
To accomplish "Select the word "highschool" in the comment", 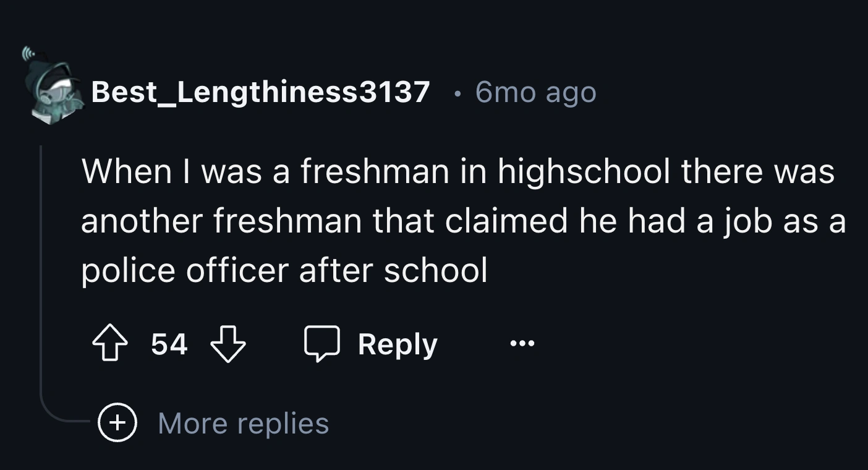I will (x=584, y=171).
